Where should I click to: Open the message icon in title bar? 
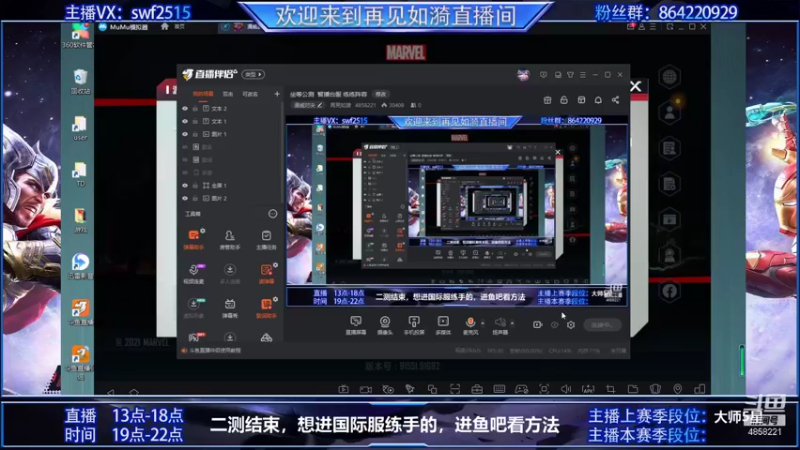point(543,74)
